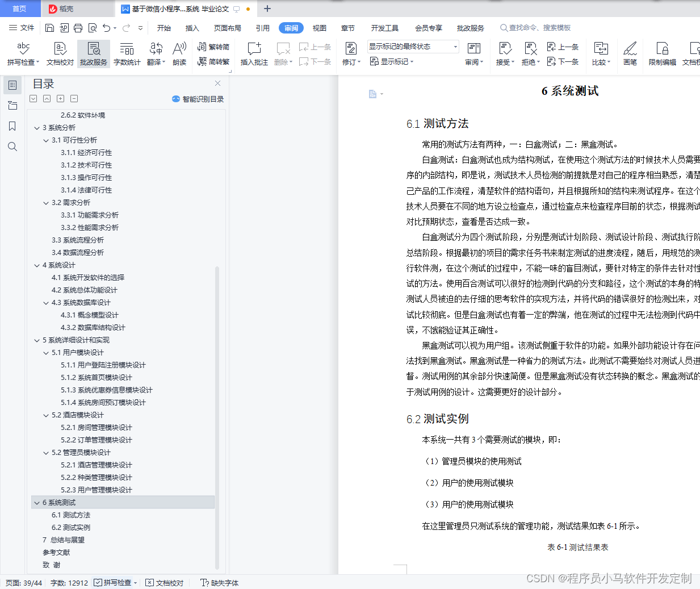700x589 pixels.
Task: Click the print preview icon
Action: point(92,28)
